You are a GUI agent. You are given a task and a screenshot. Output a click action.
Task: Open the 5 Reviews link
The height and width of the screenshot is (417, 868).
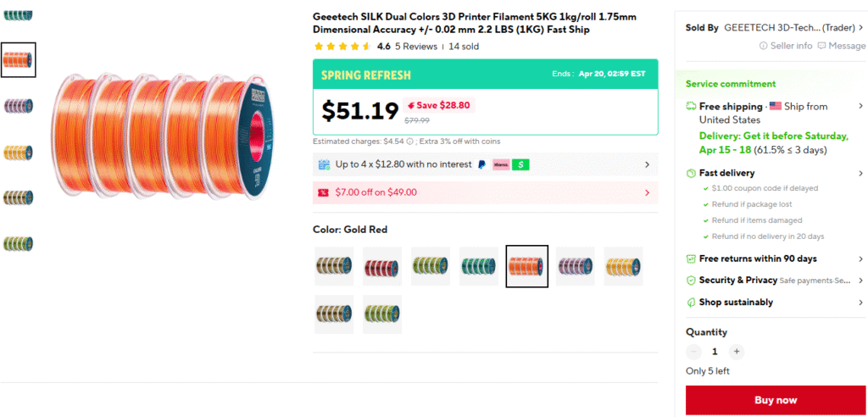click(416, 47)
